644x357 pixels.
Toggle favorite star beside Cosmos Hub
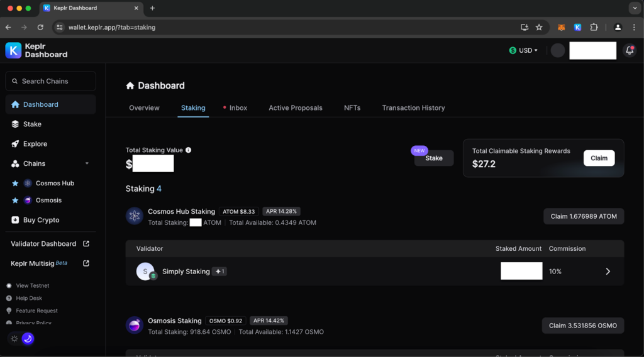pyautogui.click(x=15, y=184)
